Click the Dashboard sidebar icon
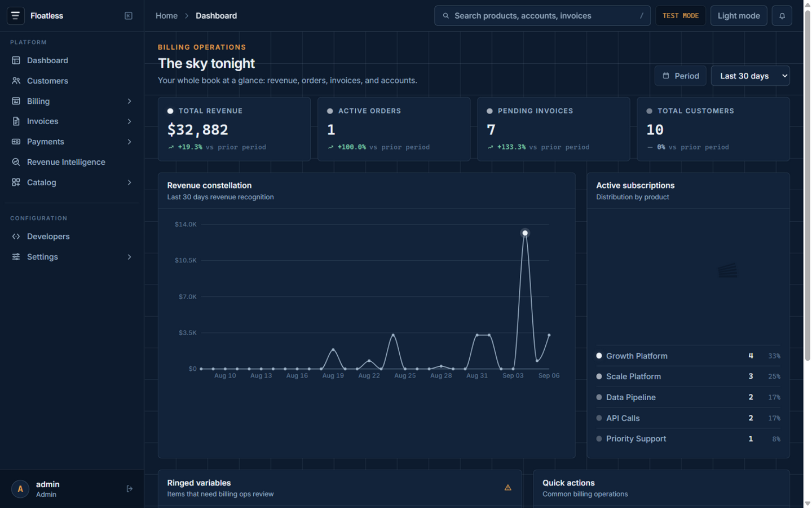This screenshot has width=812, height=508. (16, 60)
